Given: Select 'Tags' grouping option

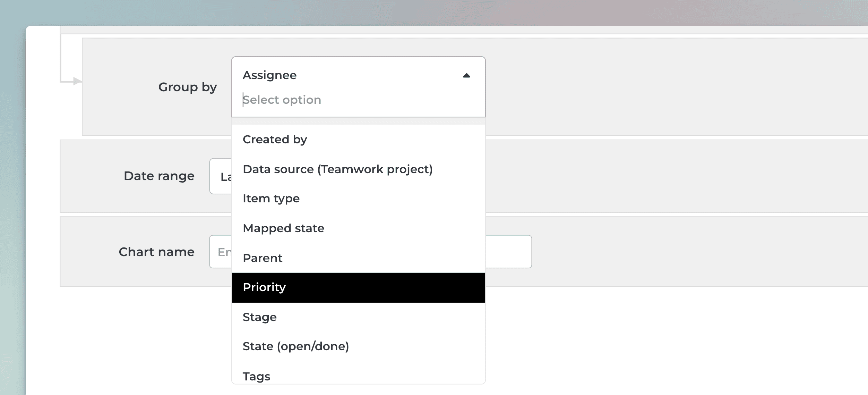Looking at the screenshot, I should click(256, 376).
